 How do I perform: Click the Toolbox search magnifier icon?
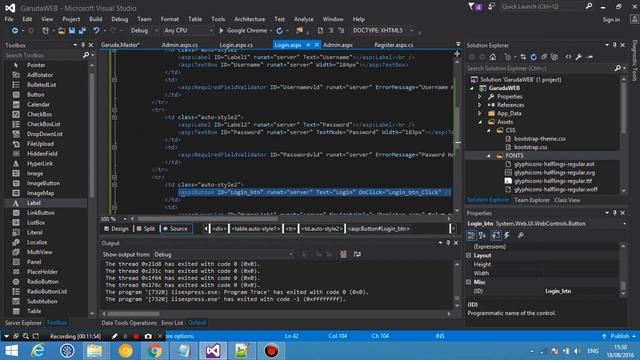[86, 55]
